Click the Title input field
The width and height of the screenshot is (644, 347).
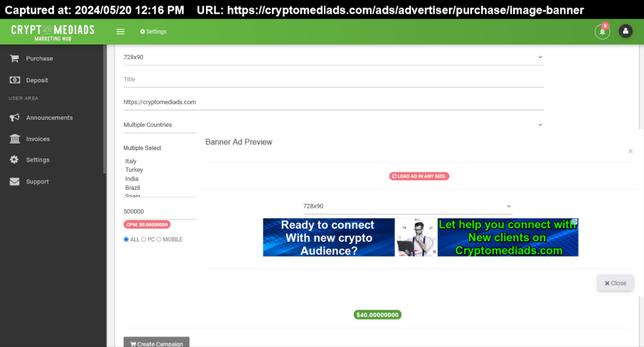pos(334,79)
